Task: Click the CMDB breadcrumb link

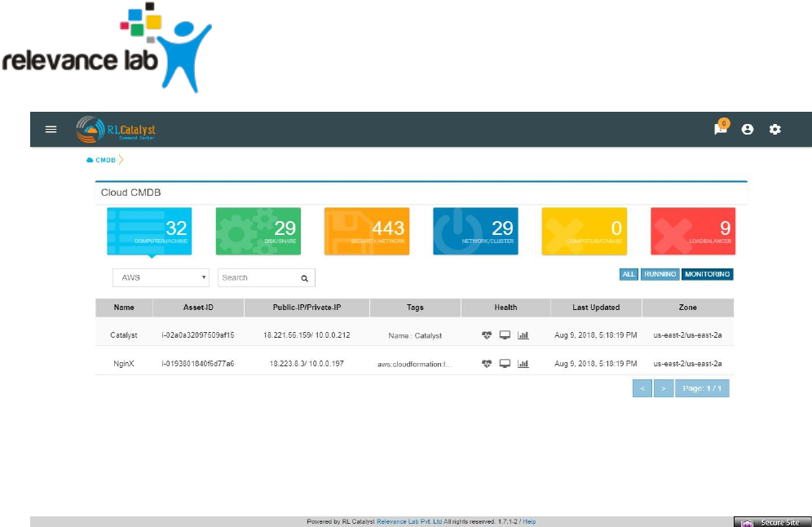Action: tap(106, 160)
